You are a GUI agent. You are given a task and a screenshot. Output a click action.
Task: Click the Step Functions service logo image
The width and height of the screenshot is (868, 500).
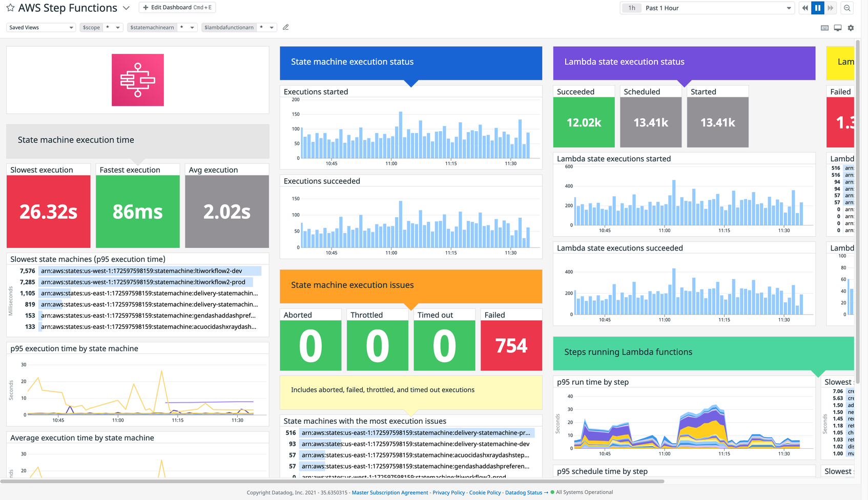click(137, 80)
